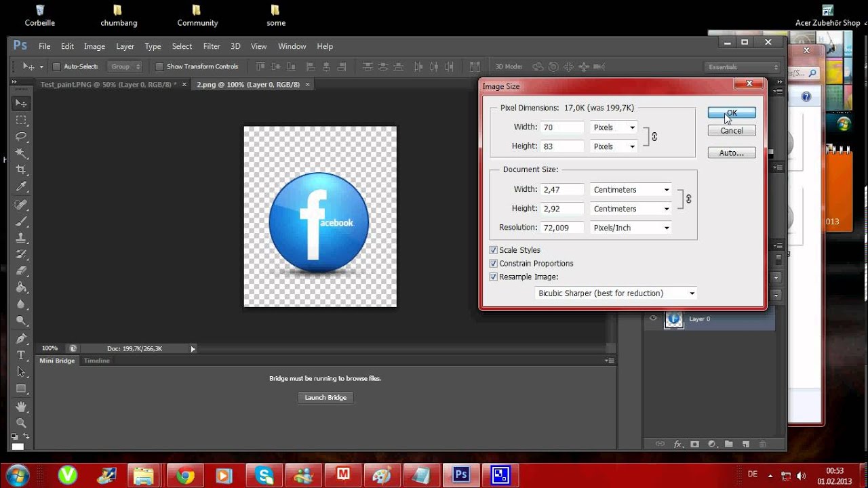Open the Image menu

(94, 46)
